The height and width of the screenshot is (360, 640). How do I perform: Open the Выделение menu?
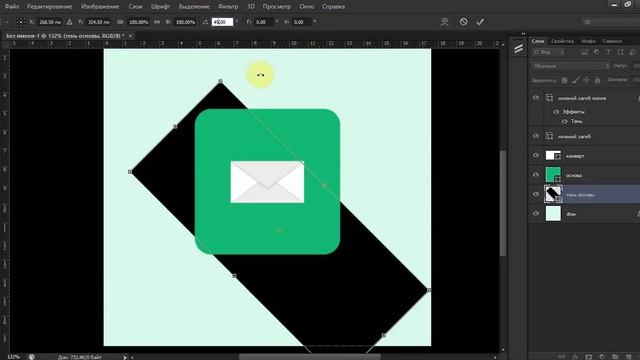(x=194, y=7)
